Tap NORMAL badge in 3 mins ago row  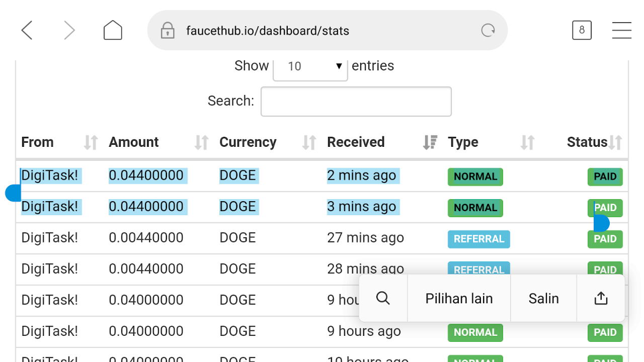(475, 208)
